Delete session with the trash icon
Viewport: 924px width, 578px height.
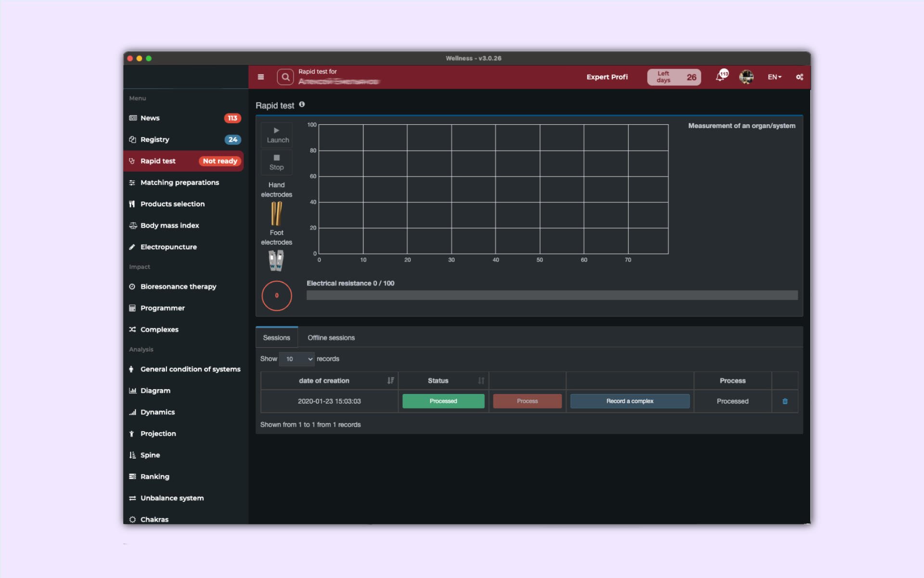point(785,401)
